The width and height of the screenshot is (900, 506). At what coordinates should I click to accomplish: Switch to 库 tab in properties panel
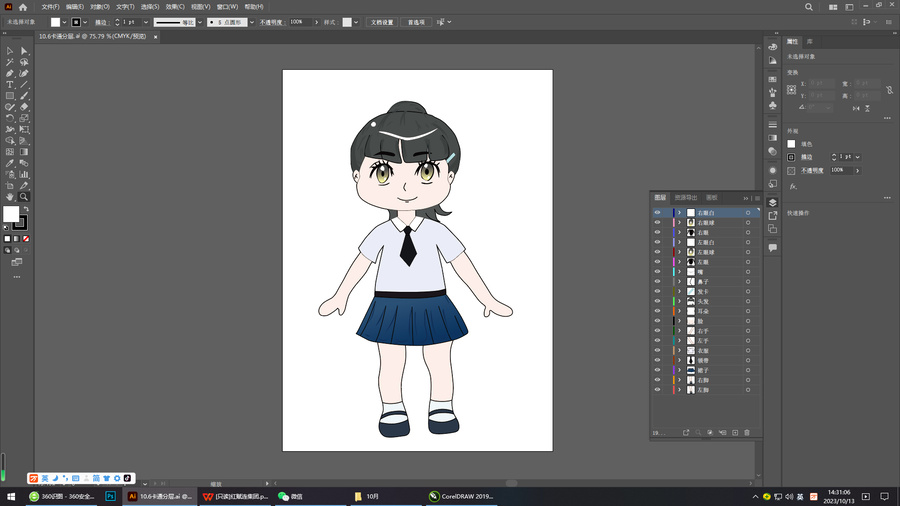(809, 41)
